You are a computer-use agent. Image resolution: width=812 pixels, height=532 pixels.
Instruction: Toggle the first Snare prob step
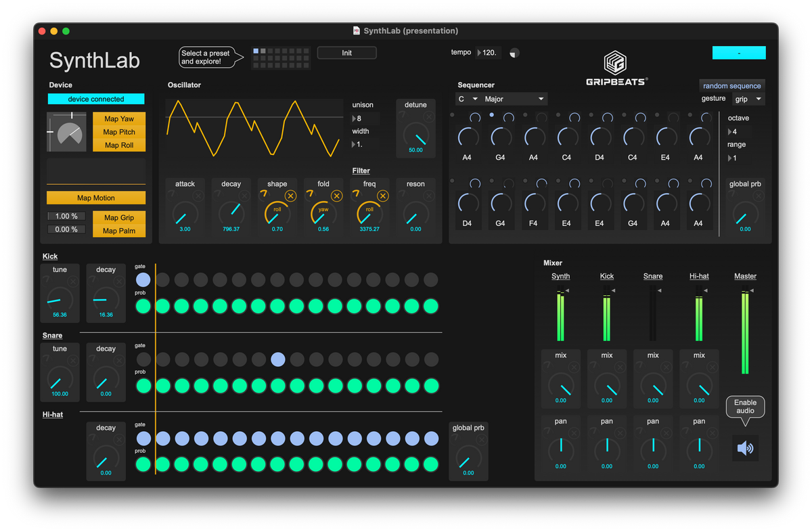pyautogui.click(x=143, y=386)
